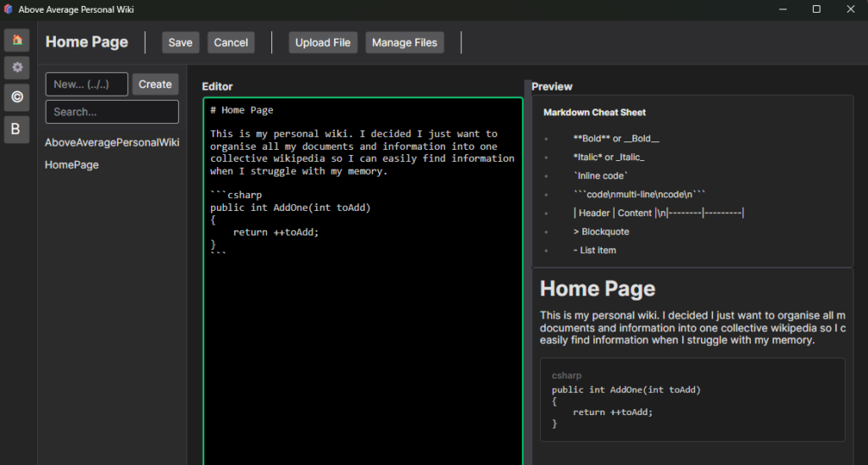868x465 pixels.
Task: Open the Manage Files dialog
Action: (x=404, y=42)
